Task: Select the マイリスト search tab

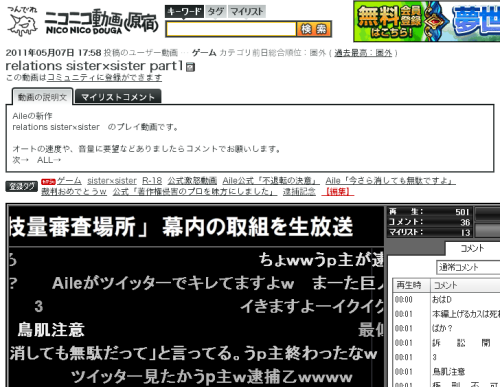Action: (247, 12)
